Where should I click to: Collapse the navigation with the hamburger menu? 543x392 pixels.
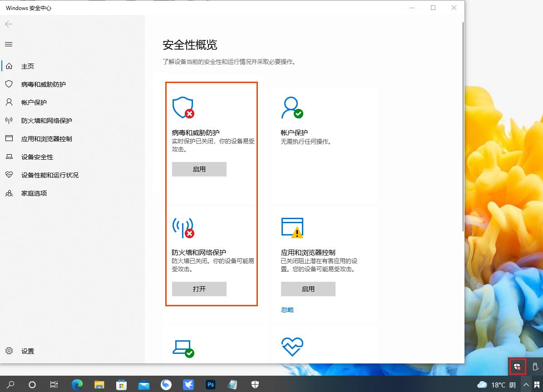point(8,44)
